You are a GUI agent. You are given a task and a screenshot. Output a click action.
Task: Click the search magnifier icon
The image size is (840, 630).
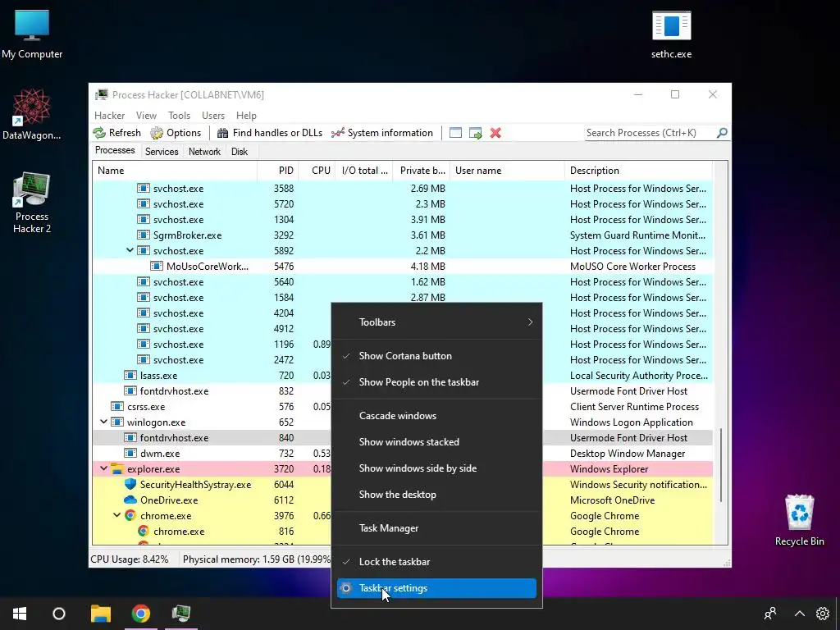(x=722, y=132)
